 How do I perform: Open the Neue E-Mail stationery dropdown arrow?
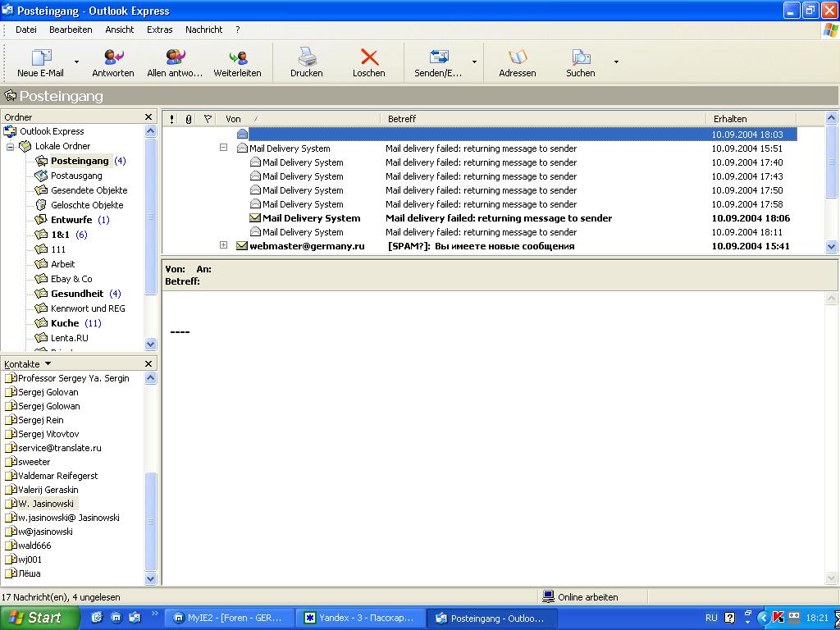[x=76, y=62]
